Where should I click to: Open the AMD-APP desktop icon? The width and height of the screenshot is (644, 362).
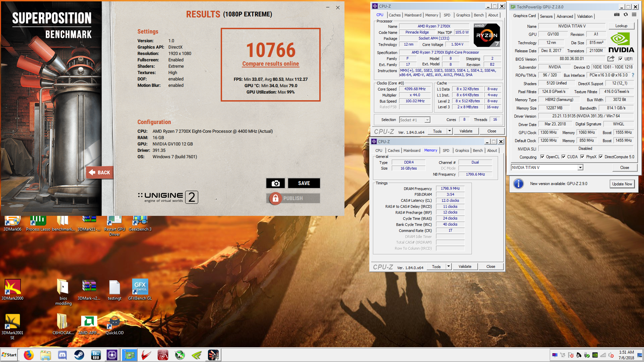coord(89,325)
